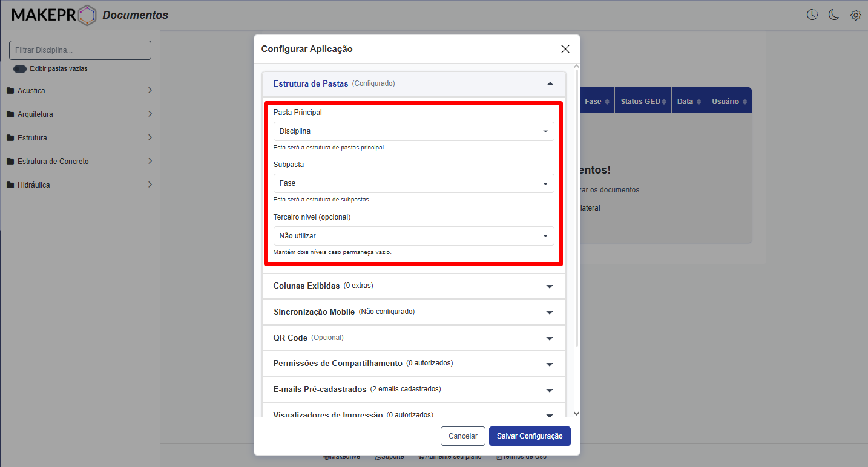The width and height of the screenshot is (868, 467).
Task: Click the Filtrar Disciplina input field
Action: [80, 50]
